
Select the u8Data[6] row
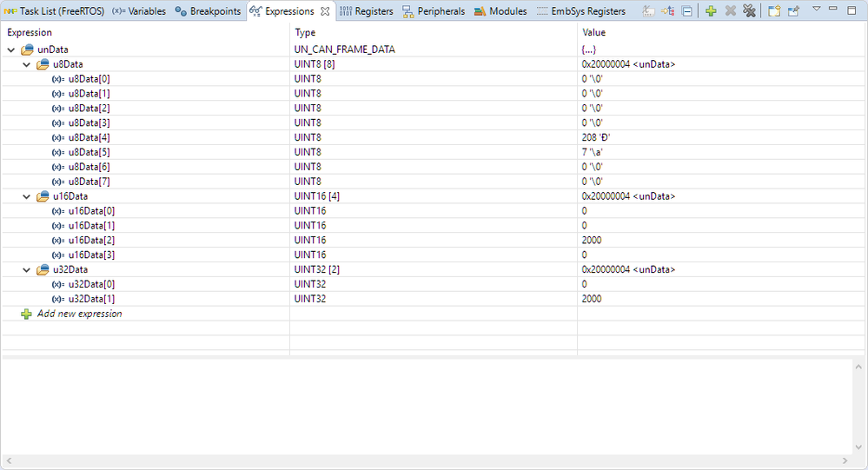(434, 167)
